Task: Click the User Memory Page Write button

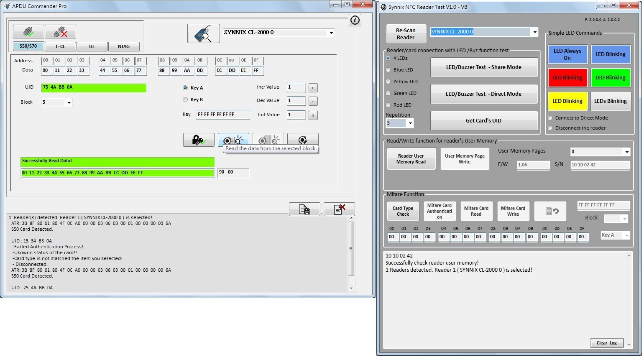Action: [465, 159]
